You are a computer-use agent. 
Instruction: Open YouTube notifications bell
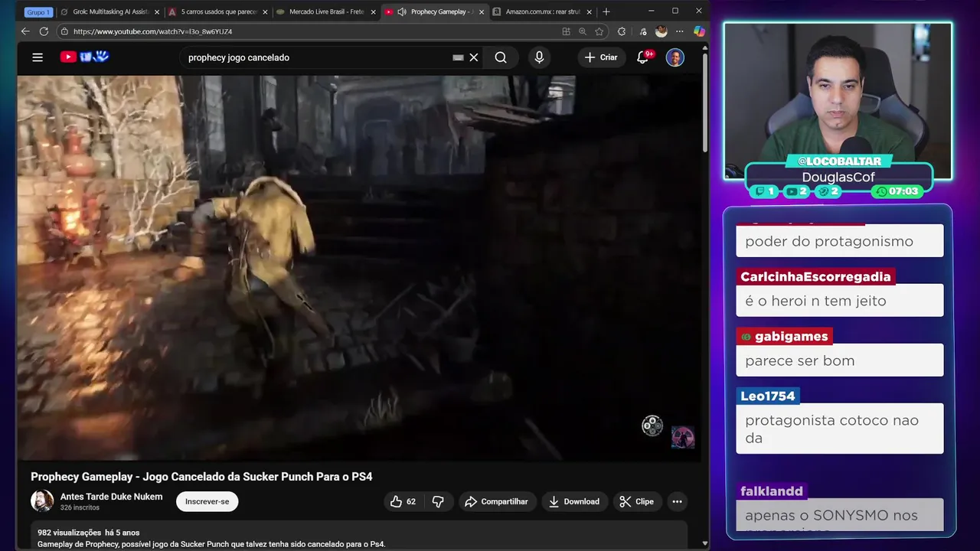click(644, 57)
